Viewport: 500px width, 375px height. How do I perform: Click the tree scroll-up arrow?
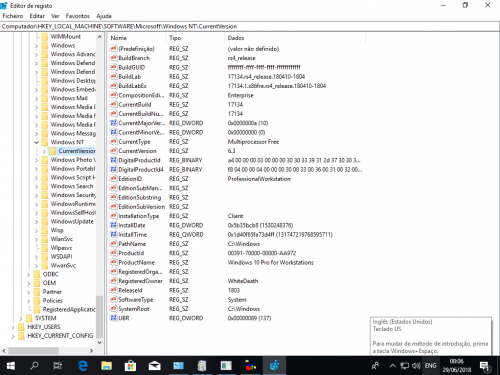[x=99, y=37]
